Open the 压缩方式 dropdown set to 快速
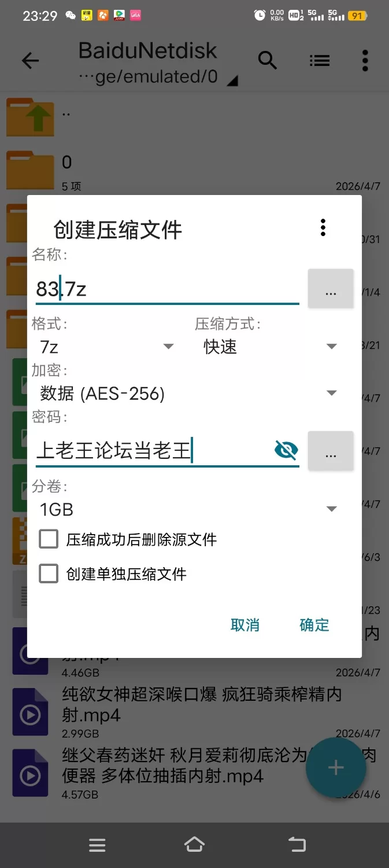The image size is (389, 868). point(269,347)
